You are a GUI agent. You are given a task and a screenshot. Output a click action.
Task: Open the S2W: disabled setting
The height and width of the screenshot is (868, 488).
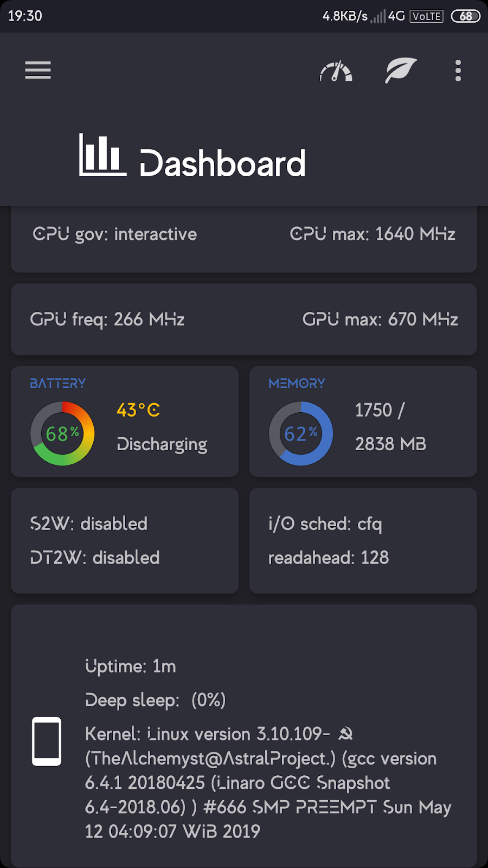tap(89, 524)
